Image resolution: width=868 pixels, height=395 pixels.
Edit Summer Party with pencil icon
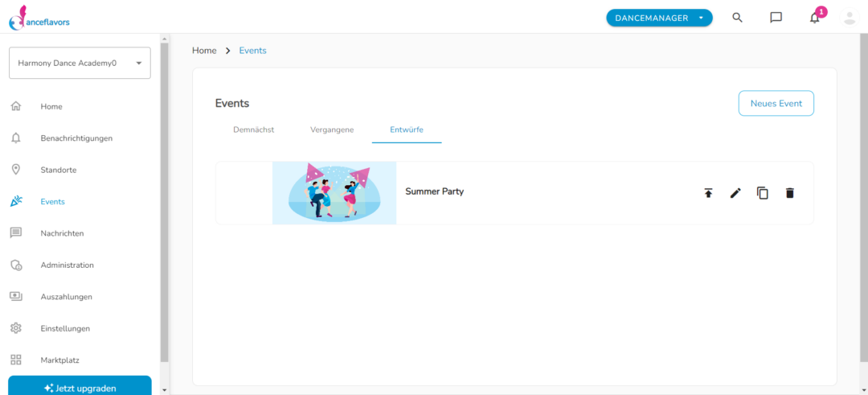coord(735,193)
